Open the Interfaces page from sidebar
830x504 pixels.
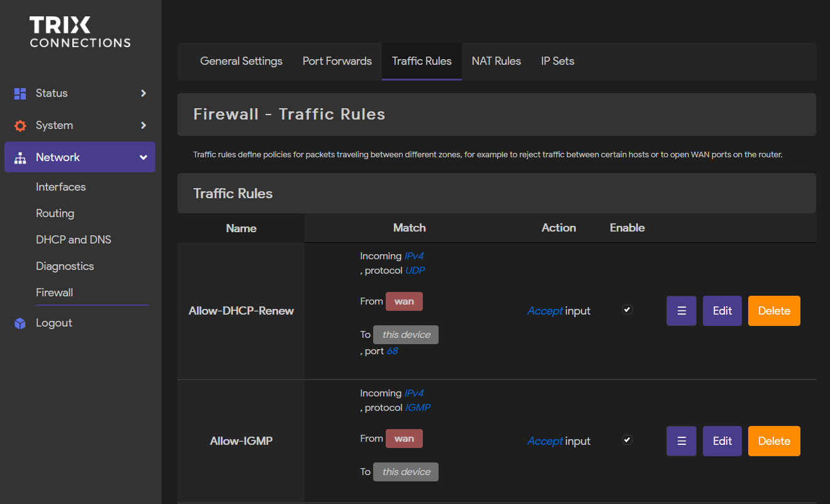(x=60, y=187)
